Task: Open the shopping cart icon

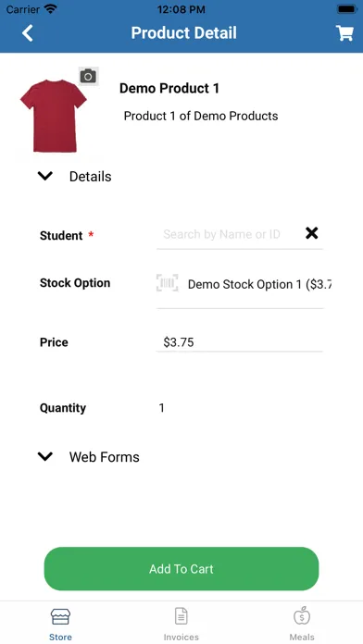Action: pyautogui.click(x=344, y=33)
